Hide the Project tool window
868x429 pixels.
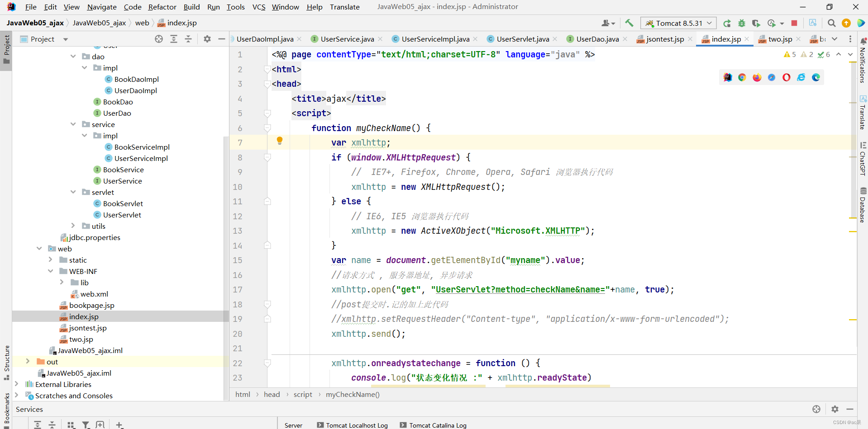pos(222,39)
